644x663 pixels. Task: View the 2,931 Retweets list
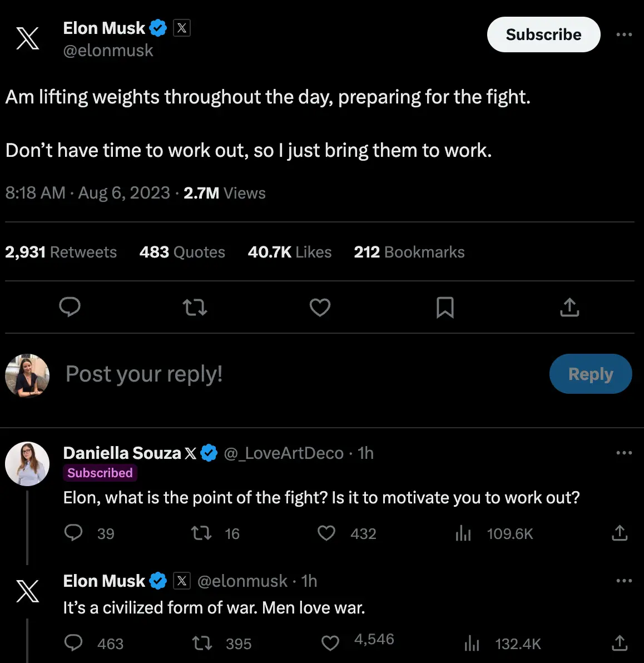(61, 252)
